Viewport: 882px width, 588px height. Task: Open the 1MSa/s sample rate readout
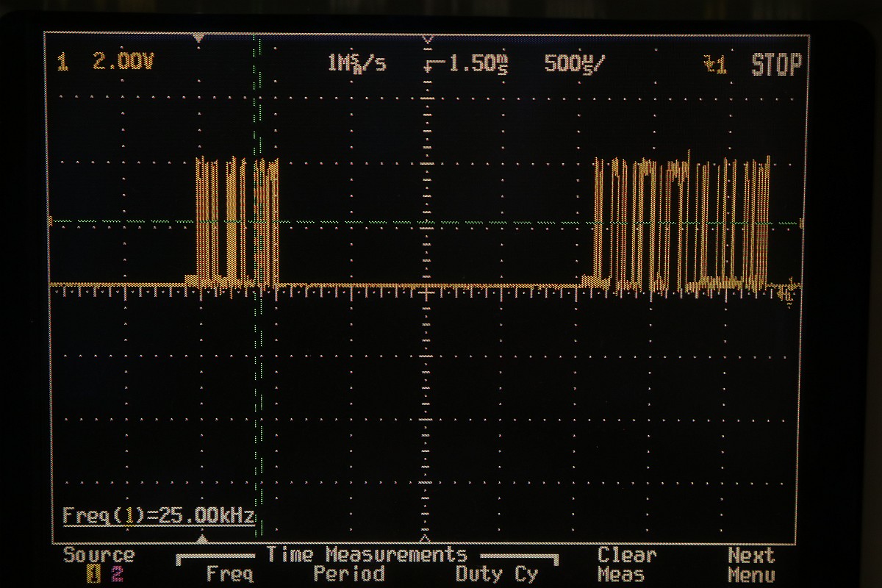click(x=356, y=64)
